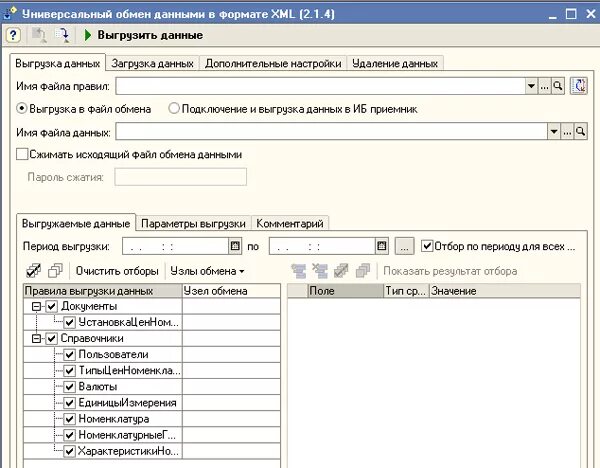Click into Имя файла данных input field
The height and width of the screenshot is (468, 600).
[x=331, y=132]
